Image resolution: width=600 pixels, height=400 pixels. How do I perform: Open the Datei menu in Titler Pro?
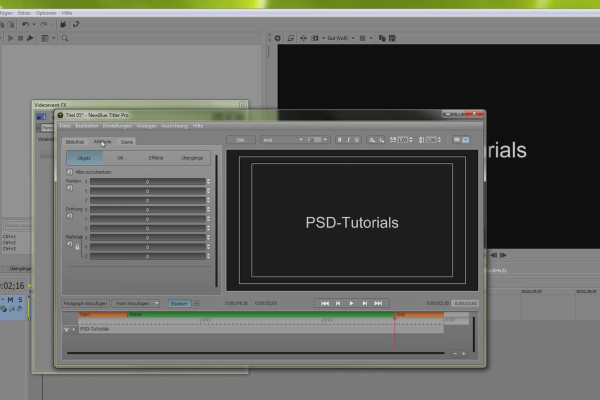coord(65,126)
